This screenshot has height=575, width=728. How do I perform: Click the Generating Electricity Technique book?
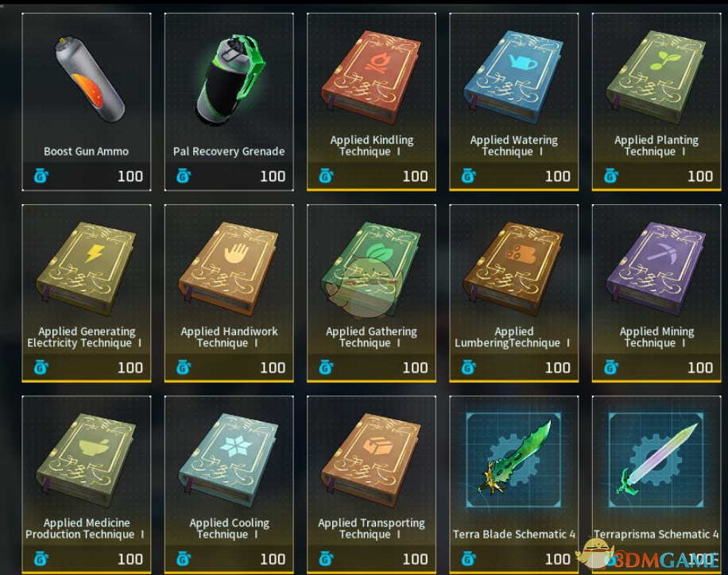pos(87,293)
